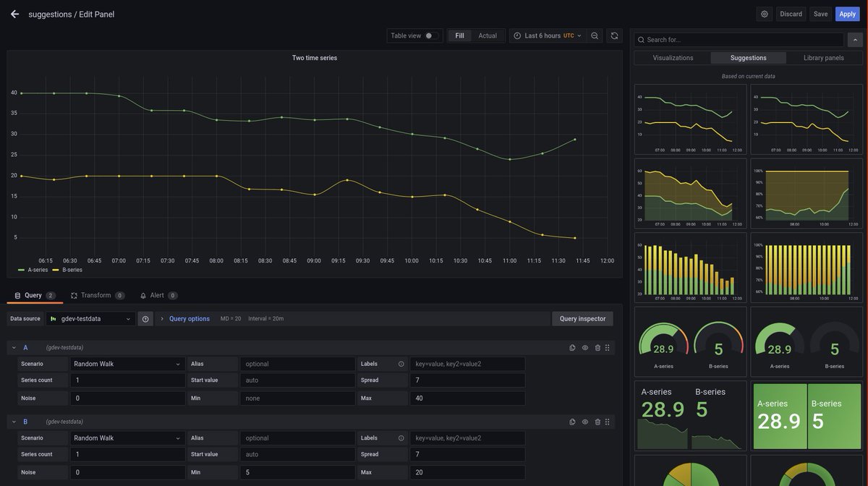Refresh the panel with refresh icon
The height and width of the screenshot is (486, 868).
[x=614, y=35]
